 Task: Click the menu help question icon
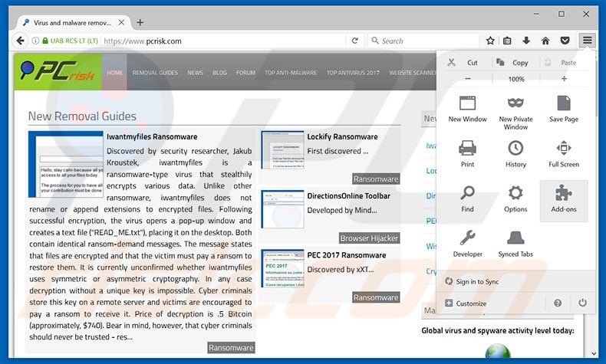point(558,303)
